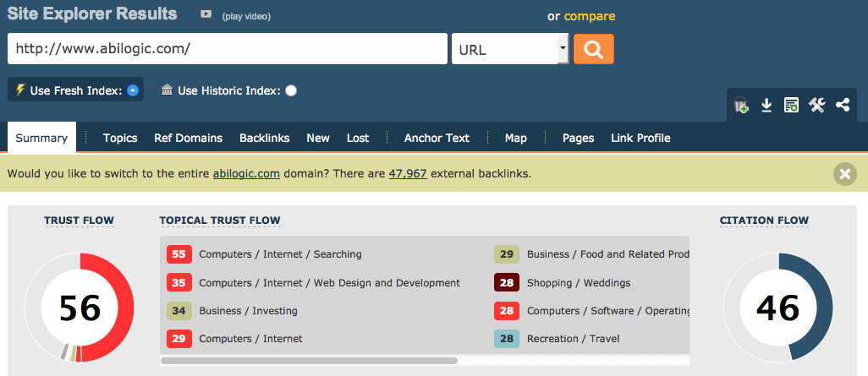Dismiss the domain switch notice banner
Screen dimensions: 868x376
(844, 174)
